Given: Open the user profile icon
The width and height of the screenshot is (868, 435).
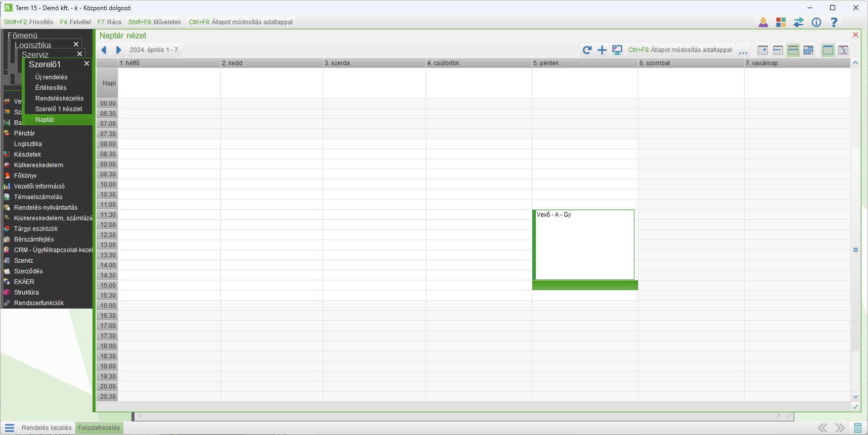Looking at the screenshot, I should (763, 22).
